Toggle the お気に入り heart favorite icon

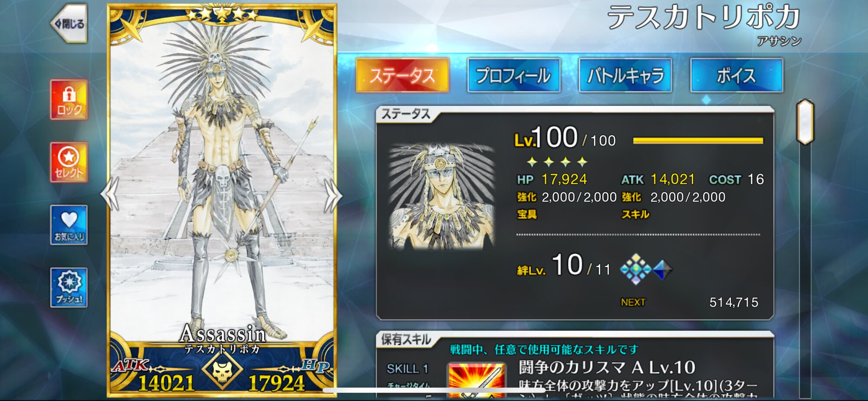tap(69, 225)
